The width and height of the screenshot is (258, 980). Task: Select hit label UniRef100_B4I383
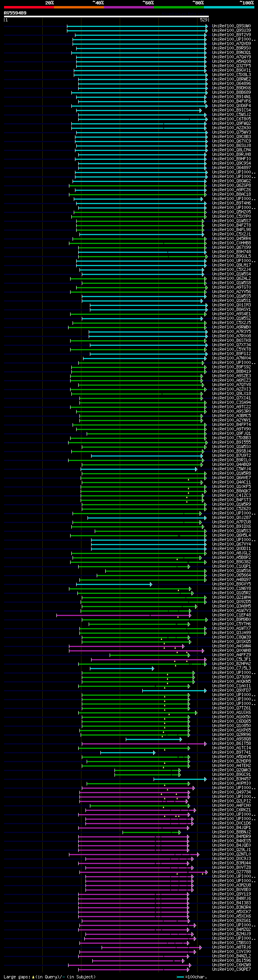point(231,903)
